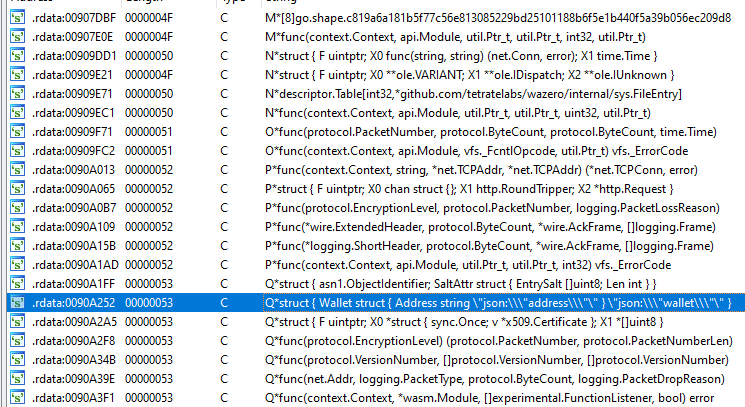The image size is (745, 407).
Task: Select the logging.PacketLossReason func string
Action: click(492, 208)
